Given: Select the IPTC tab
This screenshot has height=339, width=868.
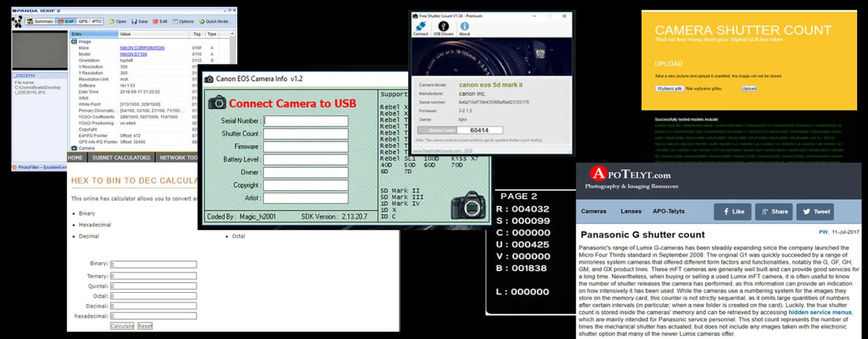Looking at the screenshot, I should pos(97,22).
